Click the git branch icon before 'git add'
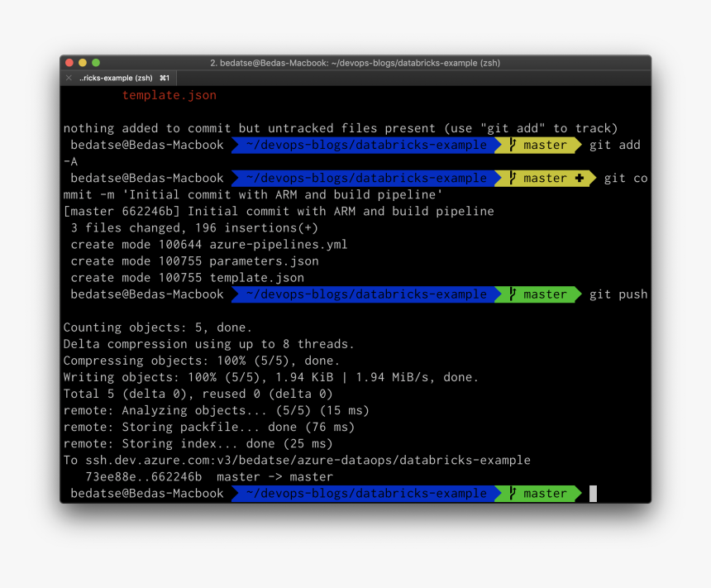This screenshot has height=588, width=711. 513,145
